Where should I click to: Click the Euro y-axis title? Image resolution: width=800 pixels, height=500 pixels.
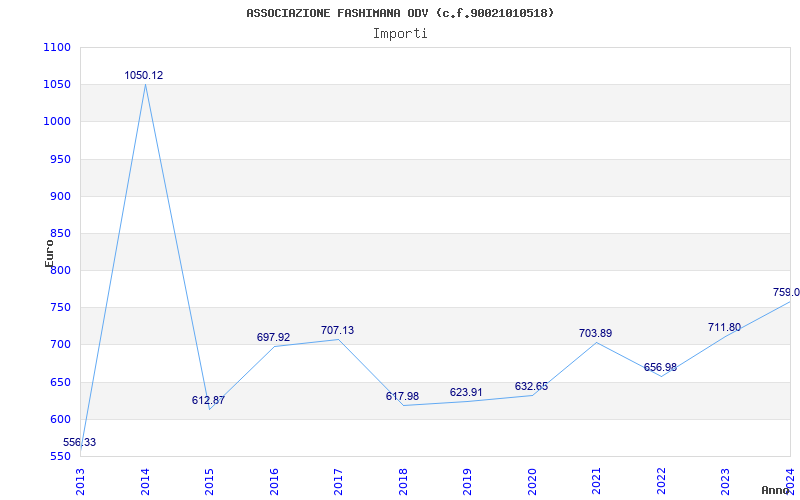(49, 254)
